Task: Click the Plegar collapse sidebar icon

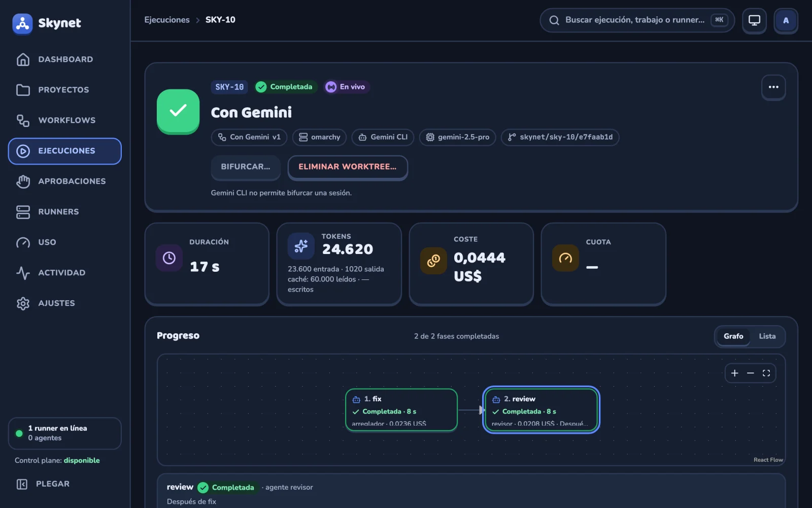Action: point(22,484)
